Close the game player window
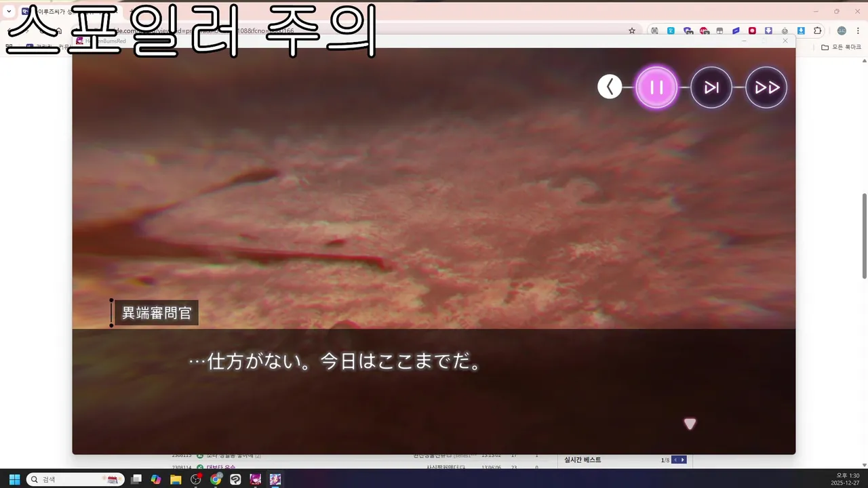Image resolution: width=868 pixels, height=488 pixels. click(x=785, y=41)
